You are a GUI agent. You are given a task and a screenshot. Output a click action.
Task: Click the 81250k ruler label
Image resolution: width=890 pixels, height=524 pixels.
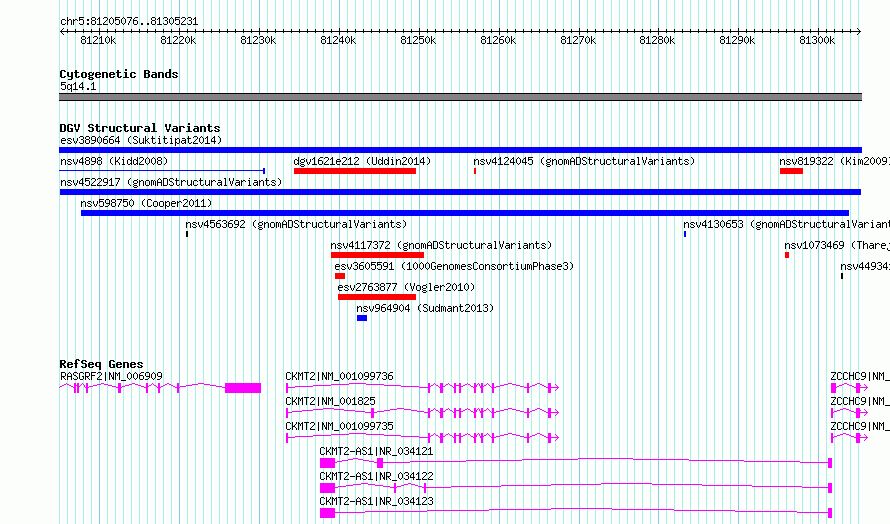[418, 40]
